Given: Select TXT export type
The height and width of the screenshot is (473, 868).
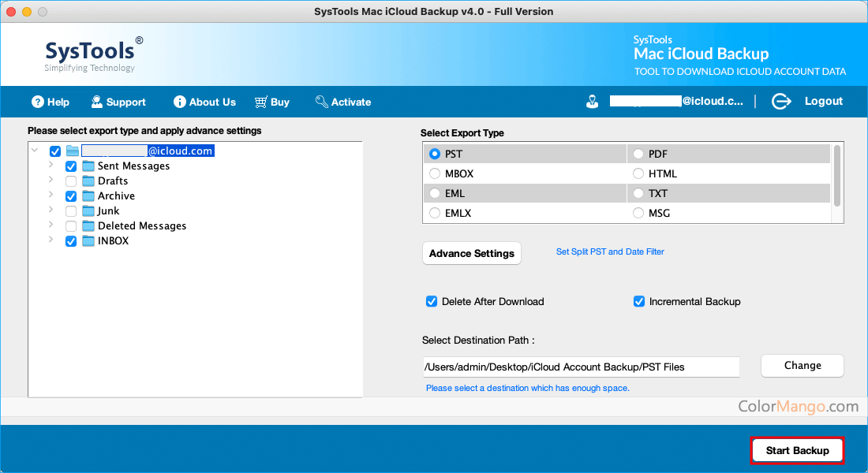Looking at the screenshot, I should (638, 193).
